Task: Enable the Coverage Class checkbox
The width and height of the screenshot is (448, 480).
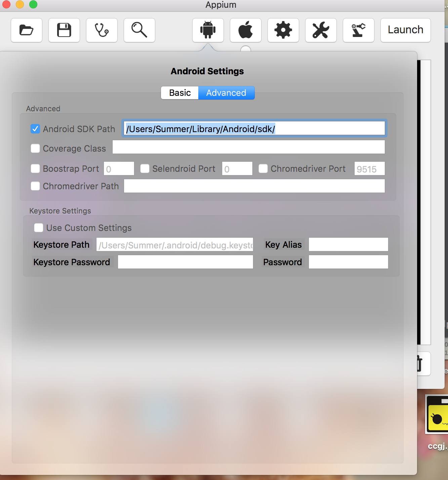Action: pyautogui.click(x=35, y=149)
